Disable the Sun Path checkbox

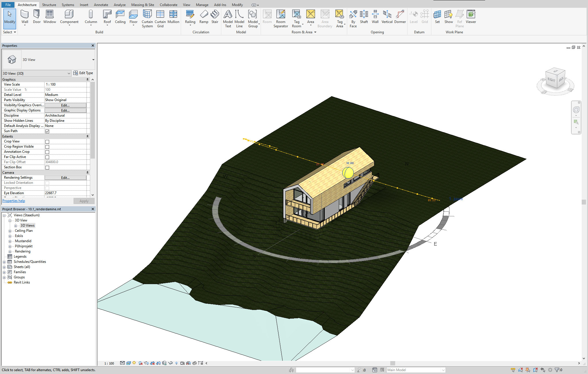47,131
